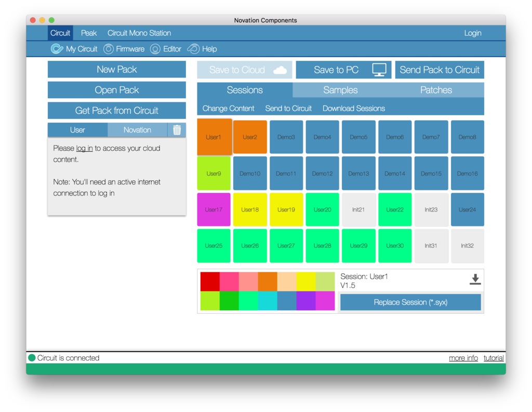Pick the orange color swatch
Image resolution: width=532 pixels, height=412 pixels.
[x=268, y=282]
